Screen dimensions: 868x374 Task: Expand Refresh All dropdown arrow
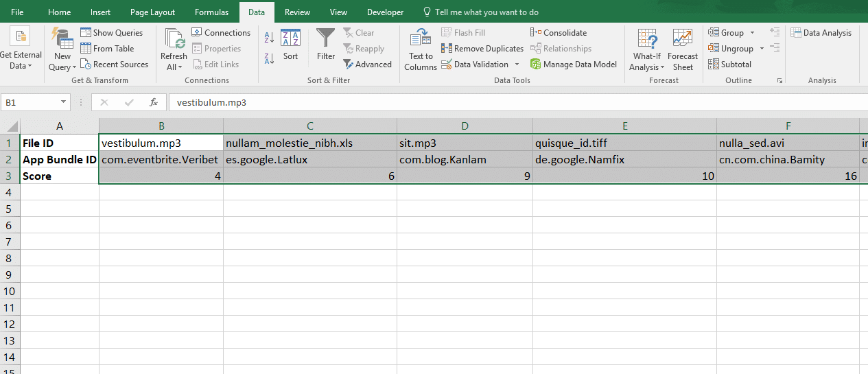coord(180,67)
